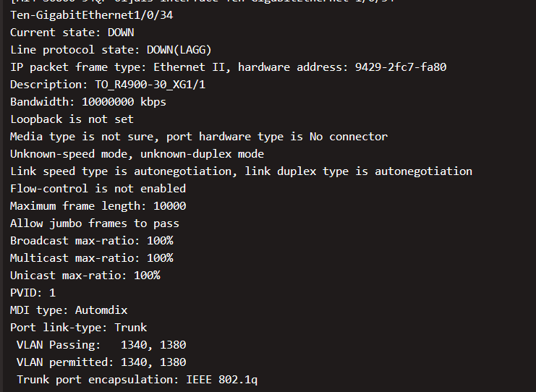Click the 'Link speed type is autonegotiation' text
The height and width of the screenshot is (392, 536).
(120, 171)
